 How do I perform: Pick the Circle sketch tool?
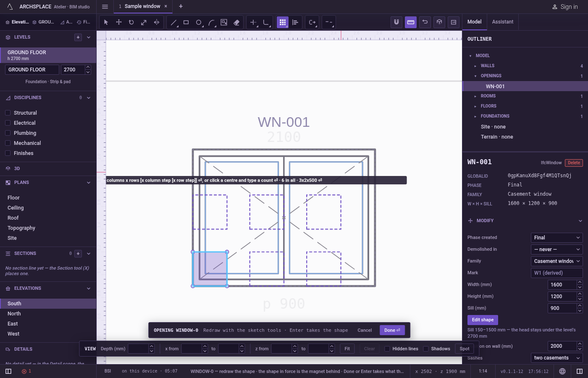199,22
